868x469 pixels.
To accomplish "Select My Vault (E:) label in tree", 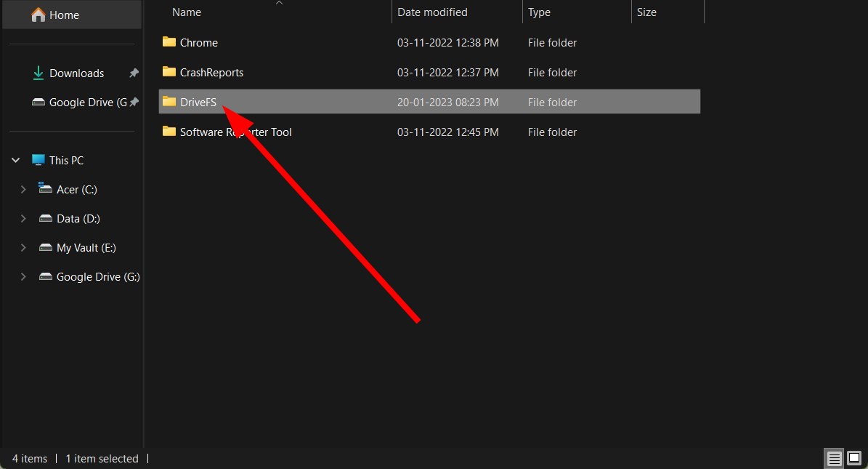I will [x=86, y=248].
